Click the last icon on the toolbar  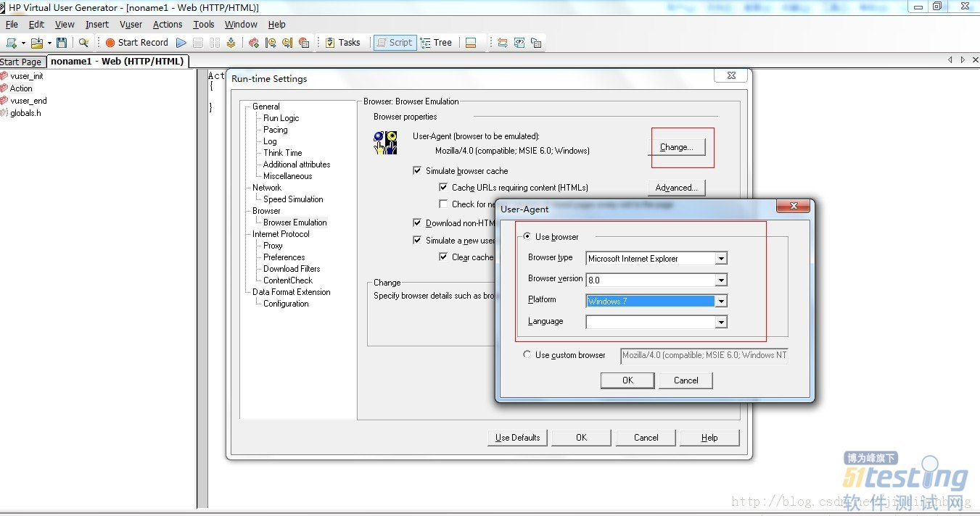(x=536, y=43)
